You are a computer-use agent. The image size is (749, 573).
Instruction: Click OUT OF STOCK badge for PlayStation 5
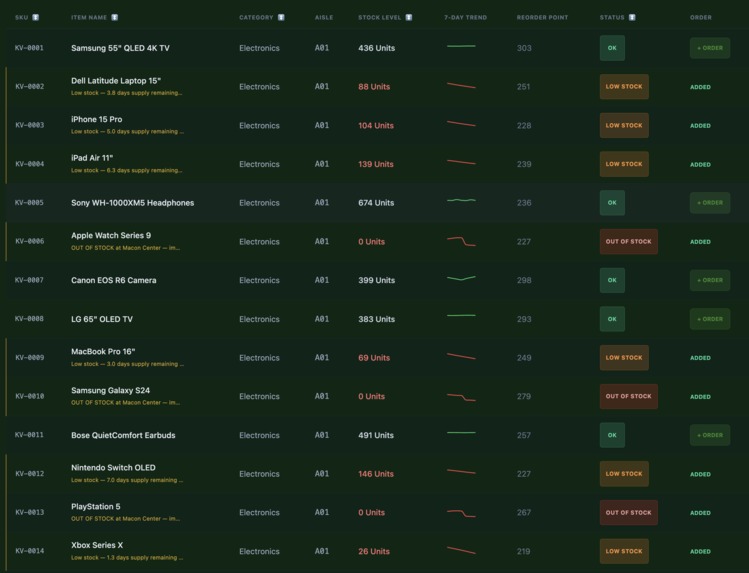click(x=629, y=512)
